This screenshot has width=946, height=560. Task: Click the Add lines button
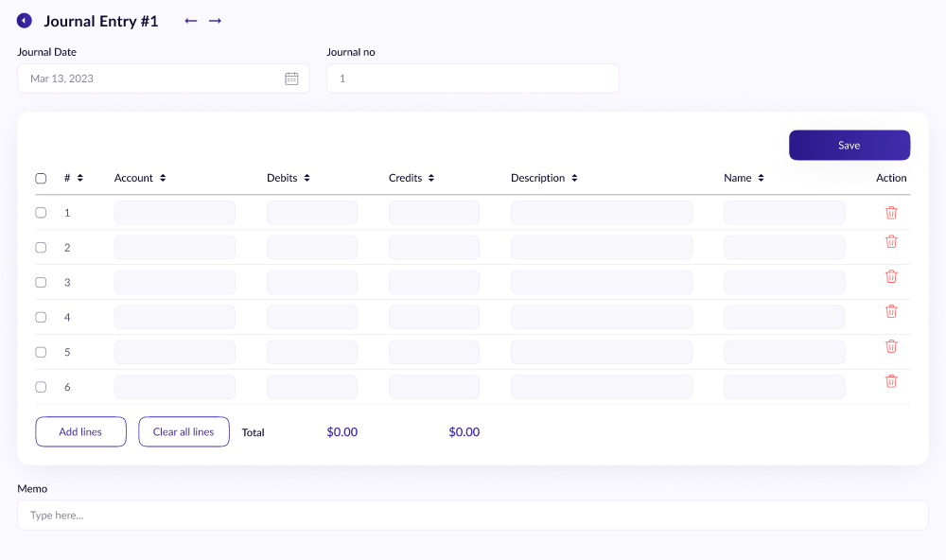coord(80,432)
